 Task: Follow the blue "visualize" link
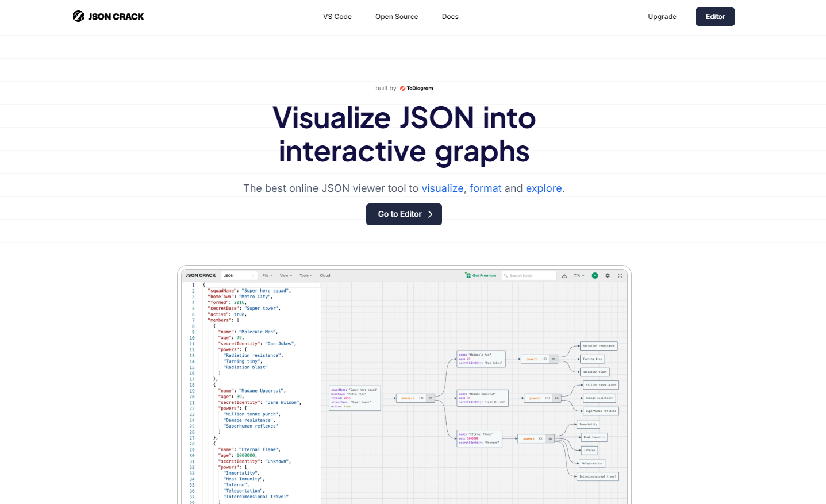click(442, 188)
